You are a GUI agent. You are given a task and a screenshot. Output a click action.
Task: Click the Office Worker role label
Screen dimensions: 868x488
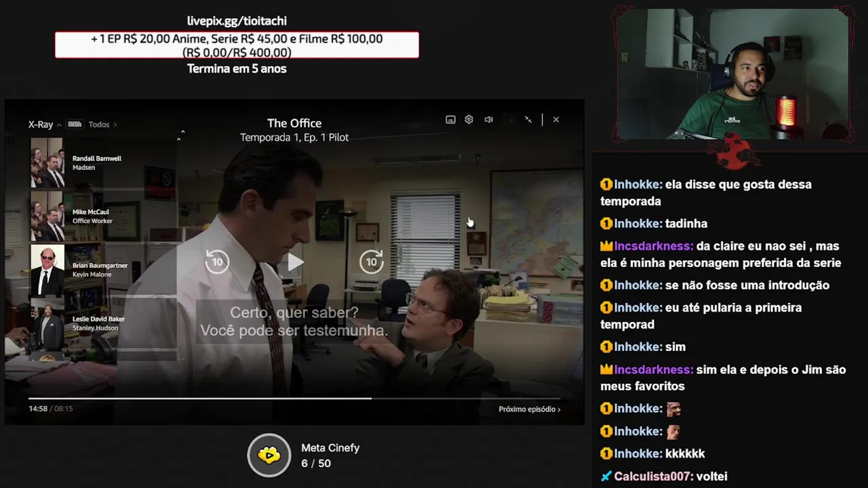(x=92, y=221)
